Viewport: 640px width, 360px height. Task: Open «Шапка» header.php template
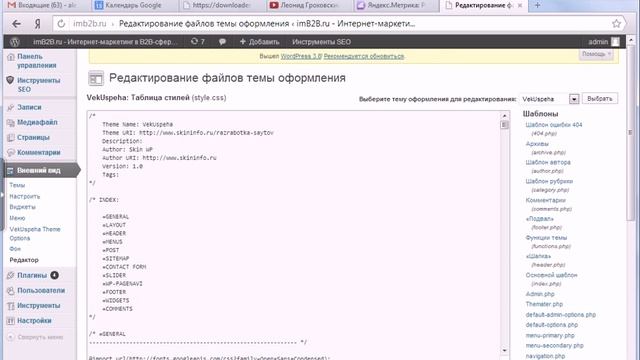point(538,256)
